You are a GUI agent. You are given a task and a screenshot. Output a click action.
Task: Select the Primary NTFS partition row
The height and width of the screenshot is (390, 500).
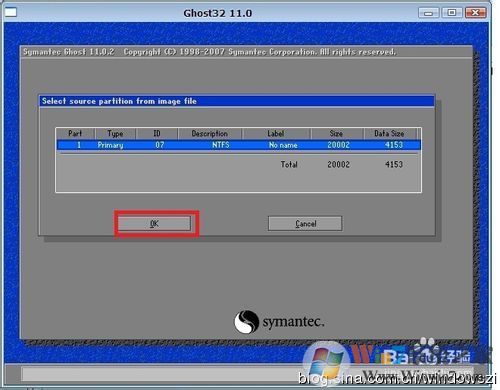pos(239,145)
